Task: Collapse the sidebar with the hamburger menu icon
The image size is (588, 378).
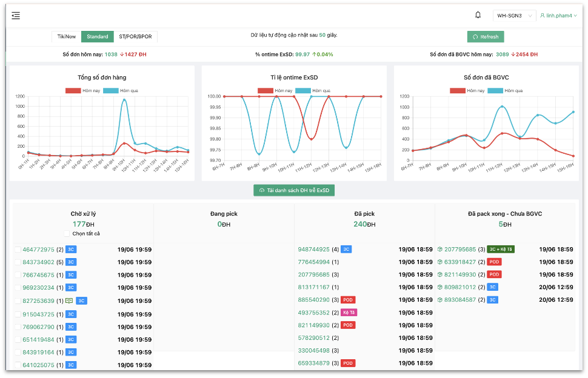Action: [16, 15]
